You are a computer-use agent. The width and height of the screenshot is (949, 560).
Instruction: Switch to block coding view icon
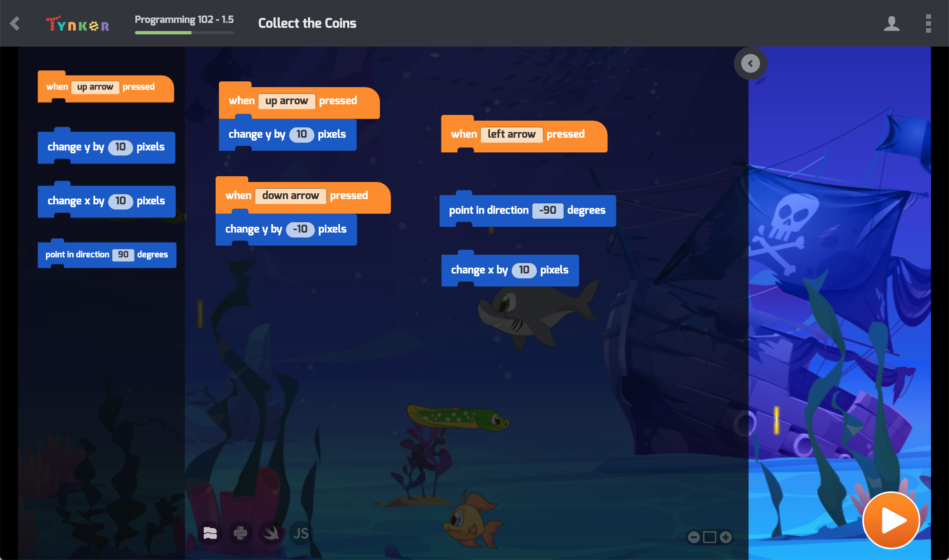coord(210,533)
